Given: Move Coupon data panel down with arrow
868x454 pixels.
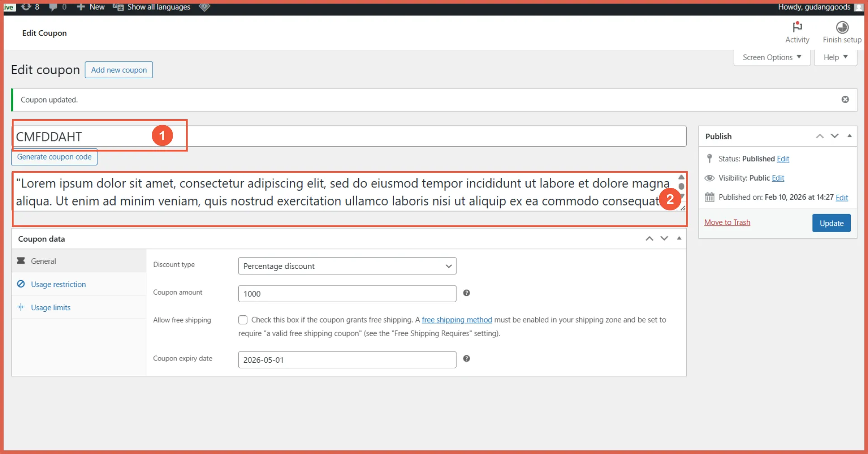Looking at the screenshot, I should point(664,239).
